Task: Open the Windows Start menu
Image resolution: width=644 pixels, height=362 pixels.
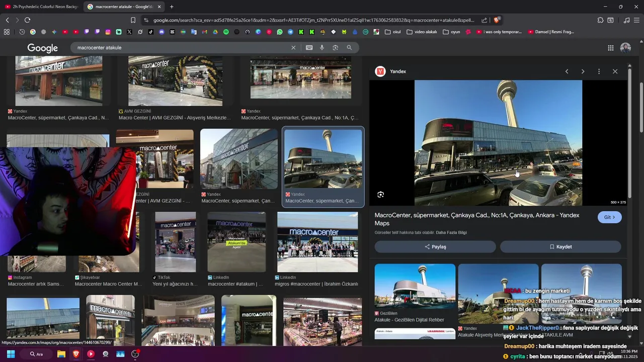Action: 11,354
